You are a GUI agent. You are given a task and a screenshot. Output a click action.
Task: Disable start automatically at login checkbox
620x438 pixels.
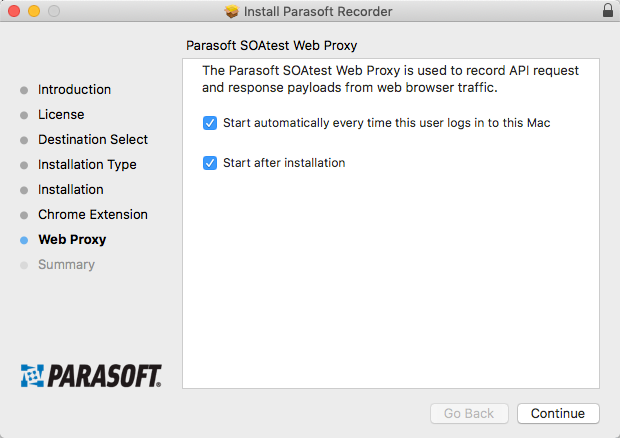(x=210, y=123)
